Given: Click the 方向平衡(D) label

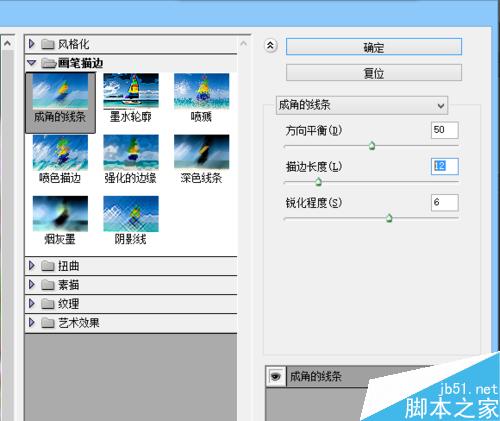Looking at the screenshot, I should [x=314, y=130].
